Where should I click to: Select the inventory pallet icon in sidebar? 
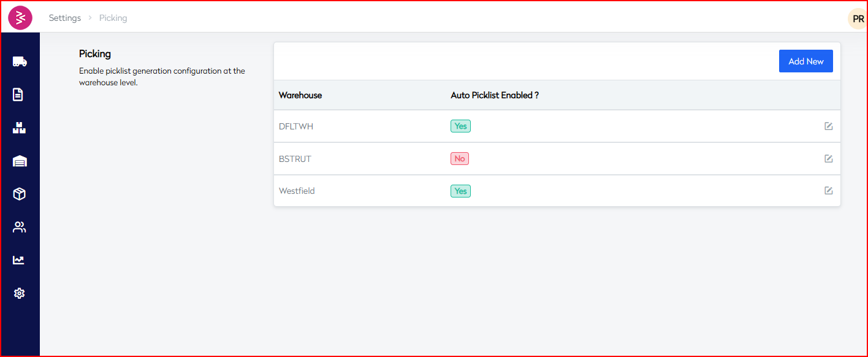tap(20, 128)
